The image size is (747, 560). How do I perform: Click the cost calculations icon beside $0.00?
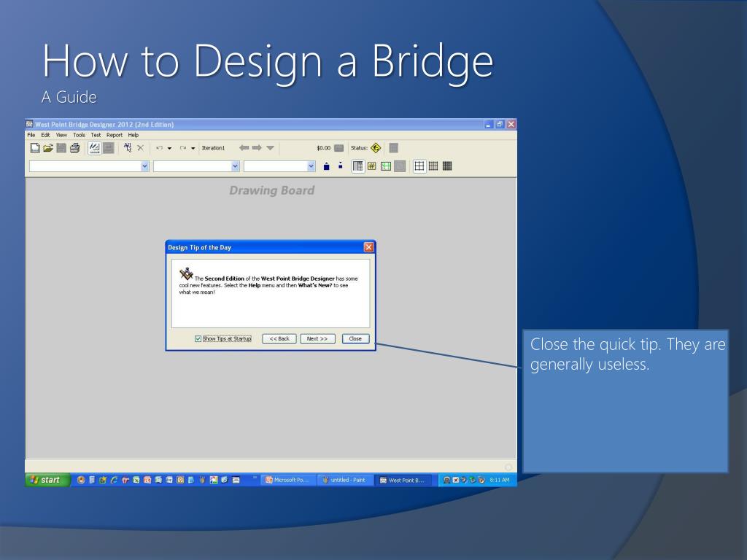coord(338,148)
